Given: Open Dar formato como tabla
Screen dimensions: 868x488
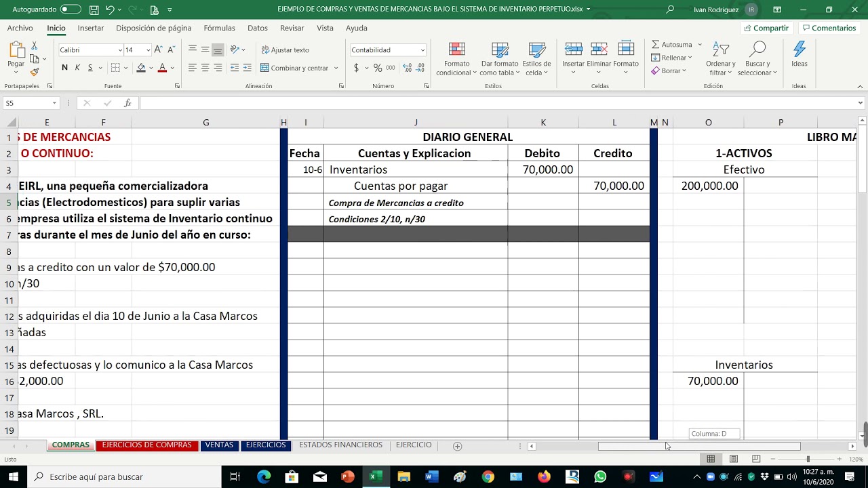Looking at the screenshot, I should (499, 59).
